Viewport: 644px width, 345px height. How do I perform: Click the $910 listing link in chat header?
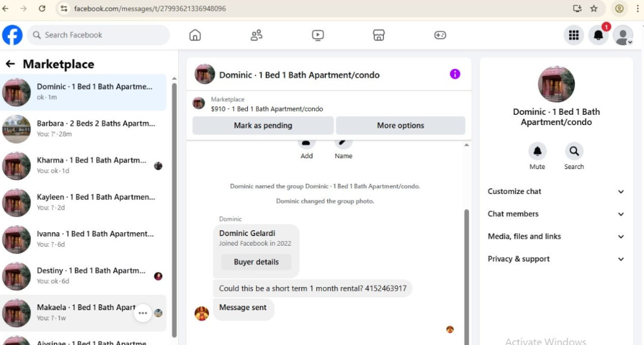(267, 109)
